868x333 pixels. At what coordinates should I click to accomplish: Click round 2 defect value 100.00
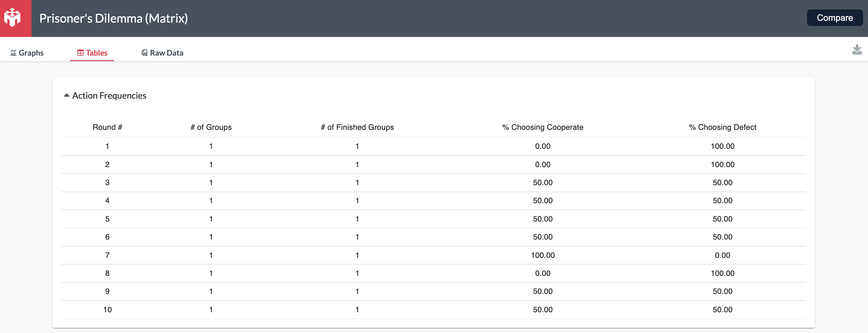pyautogui.click(x=722, y=164)
